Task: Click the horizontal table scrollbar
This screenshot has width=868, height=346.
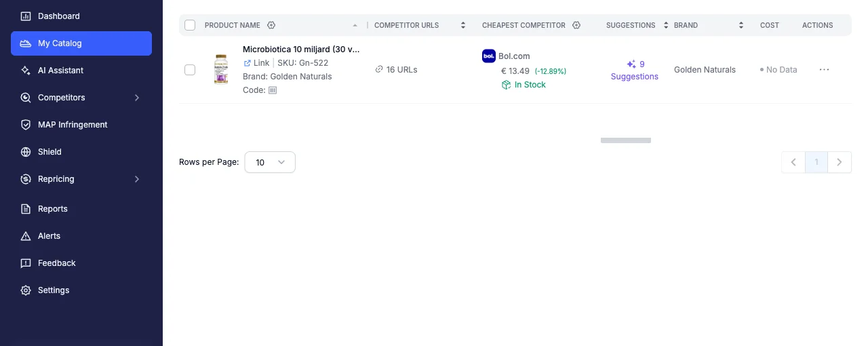Action: pyautogui.click(x=626, y=140)
